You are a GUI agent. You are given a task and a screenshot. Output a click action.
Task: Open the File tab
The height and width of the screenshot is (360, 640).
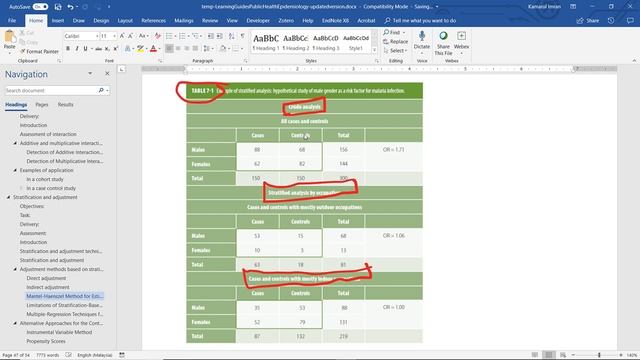(12, 20)
